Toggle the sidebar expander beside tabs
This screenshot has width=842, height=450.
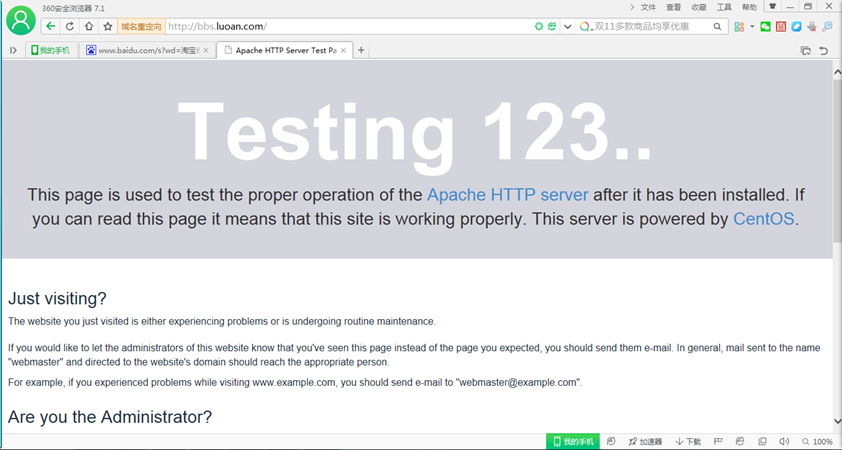[13, 50]
